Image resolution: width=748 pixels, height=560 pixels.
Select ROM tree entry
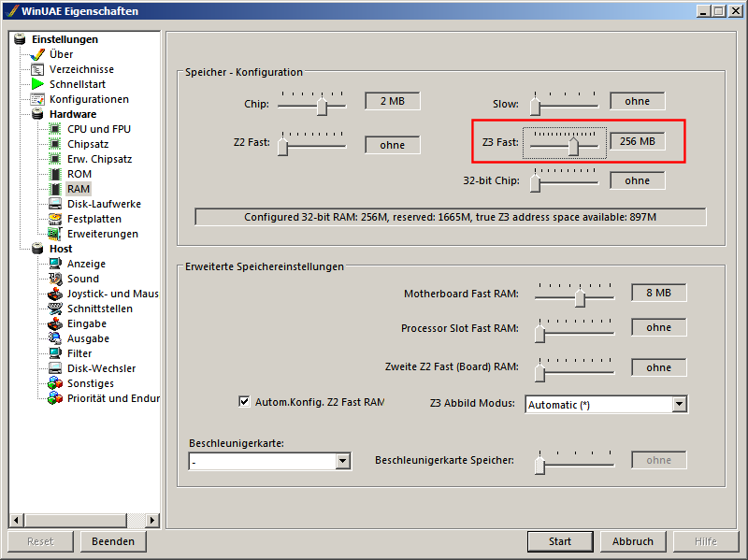point(79,174)
